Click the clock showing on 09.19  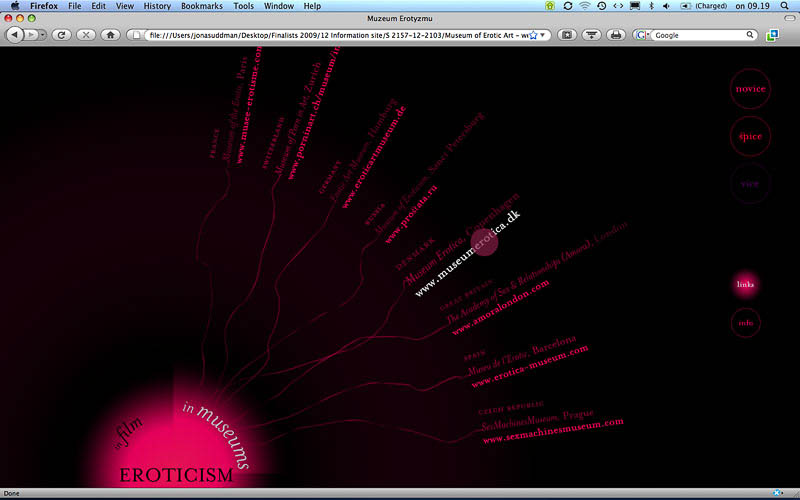click(x=752, y=6)
